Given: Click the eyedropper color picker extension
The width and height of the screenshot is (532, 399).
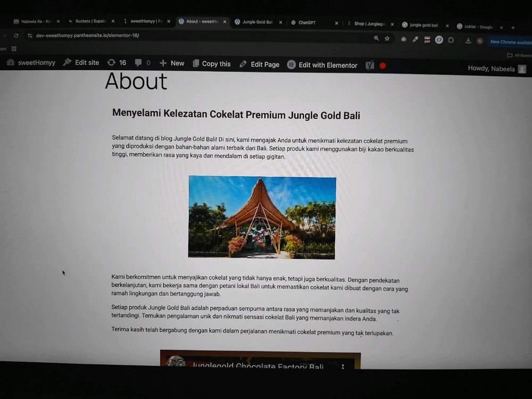Looking at the screenshot, I should pyautogui.click(x=415, y=39).
